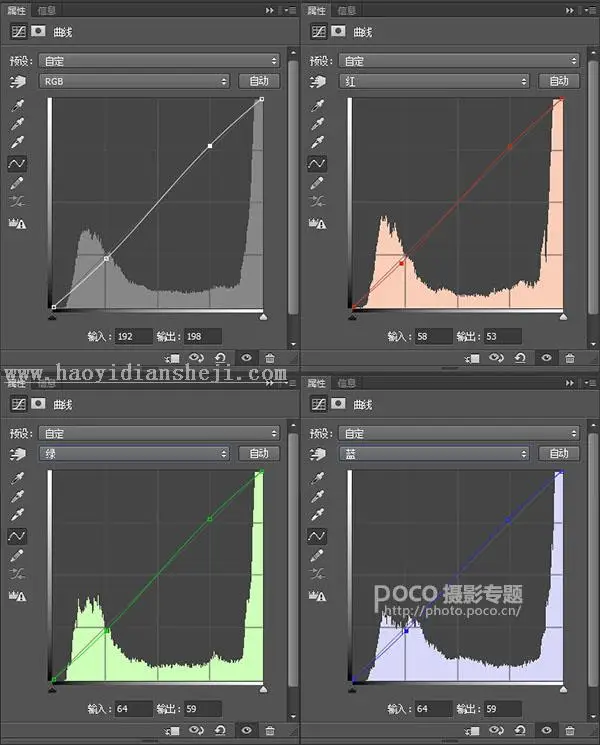Click trash delete icon in RGB panel

pos(270,358)
